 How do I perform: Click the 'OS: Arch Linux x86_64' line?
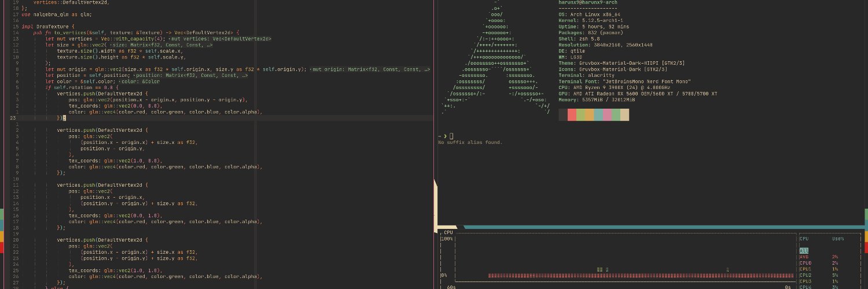[589, 14]
